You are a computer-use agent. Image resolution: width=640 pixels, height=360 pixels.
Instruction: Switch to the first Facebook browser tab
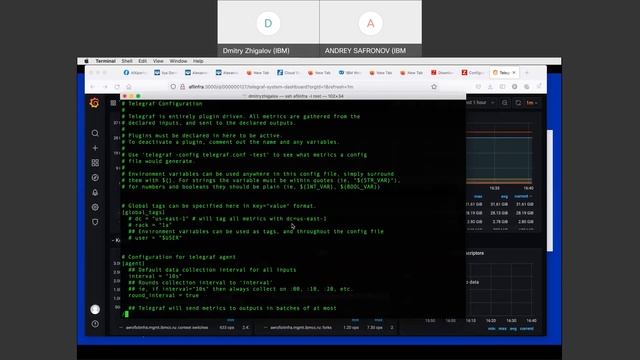[135, 73]
